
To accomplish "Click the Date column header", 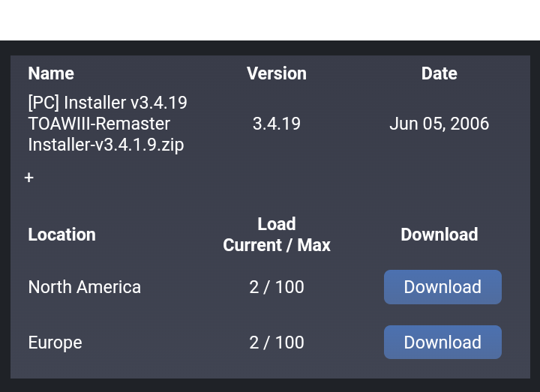I will click(x=439, y=73).
